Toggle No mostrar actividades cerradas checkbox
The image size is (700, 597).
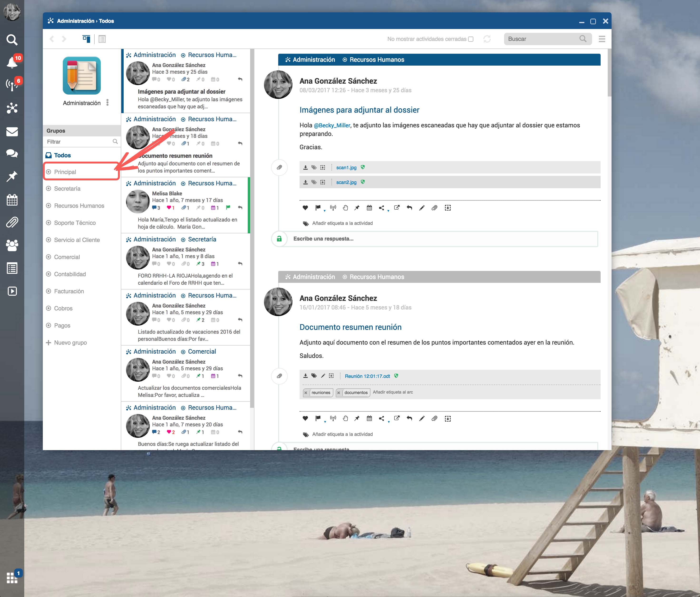tap(471, 39)
